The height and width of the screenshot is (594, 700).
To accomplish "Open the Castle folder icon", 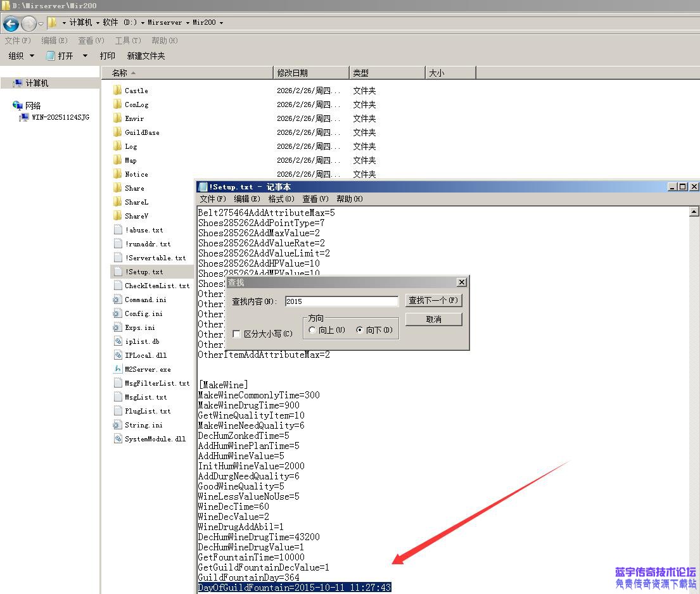I will pyautogui.click(x=117, y=91).
